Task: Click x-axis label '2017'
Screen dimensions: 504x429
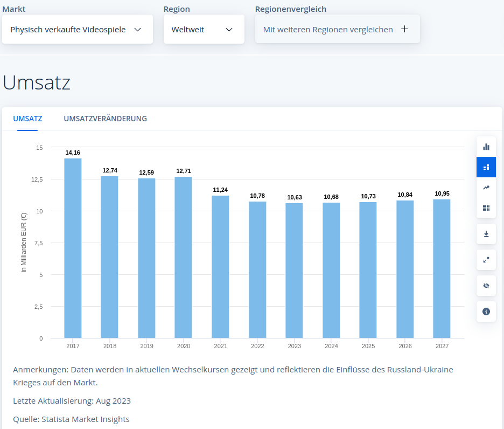Action: click(73, 346)
